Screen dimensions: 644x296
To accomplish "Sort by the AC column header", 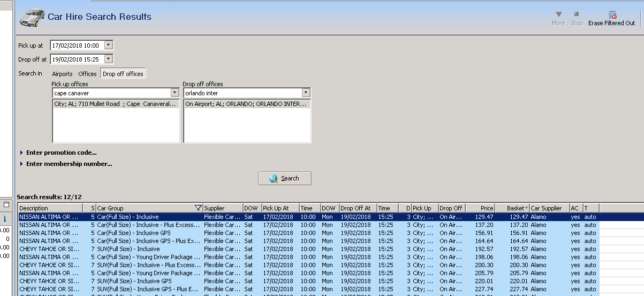I will point(576,208).
